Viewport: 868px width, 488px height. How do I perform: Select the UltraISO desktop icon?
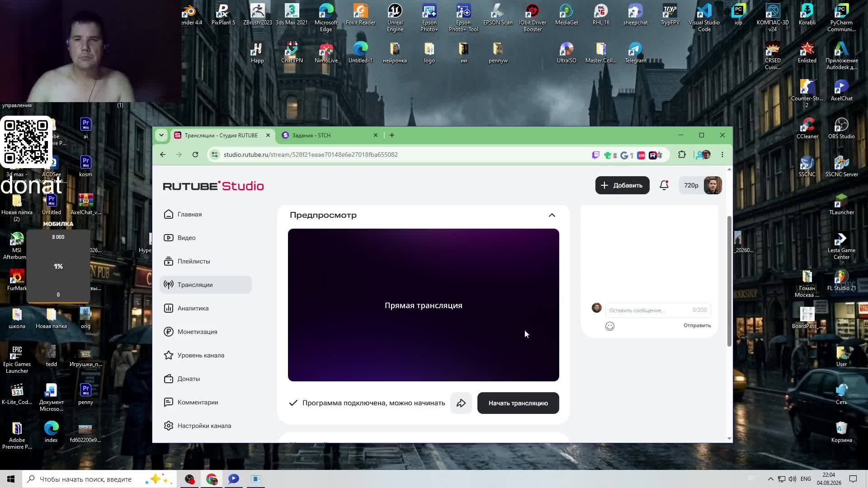coord(566,52)
